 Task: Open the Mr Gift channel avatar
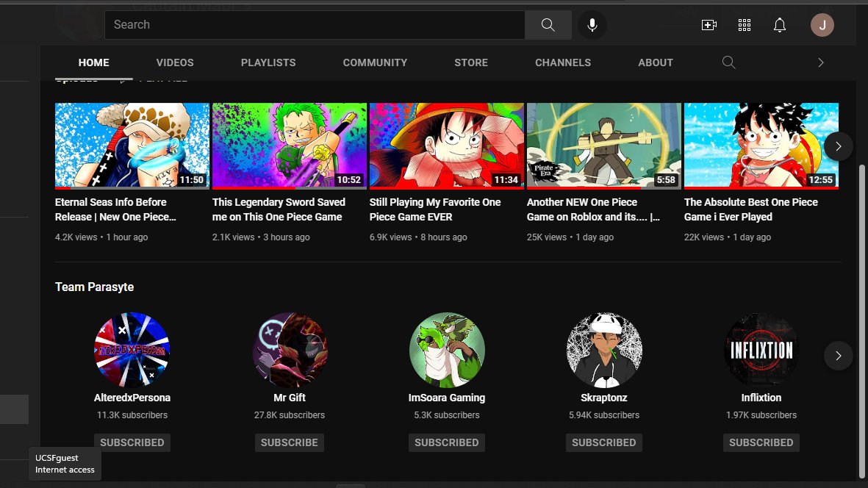290,350
